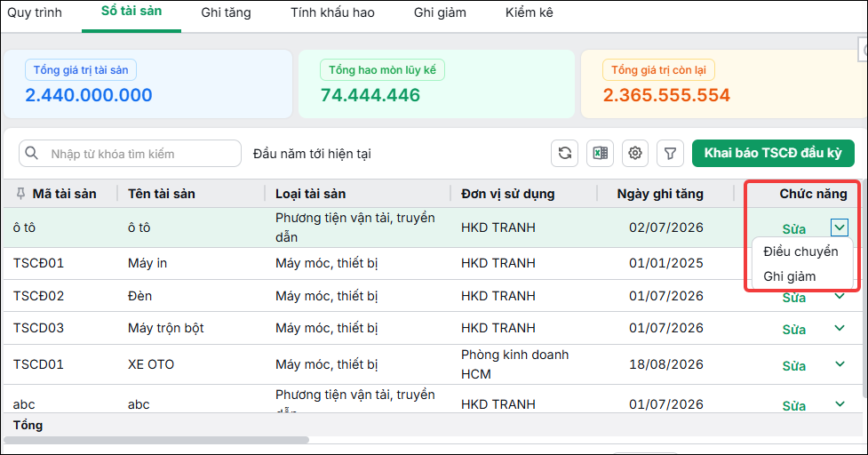
Task: Click the search magnifier icon
Action: 32,154
